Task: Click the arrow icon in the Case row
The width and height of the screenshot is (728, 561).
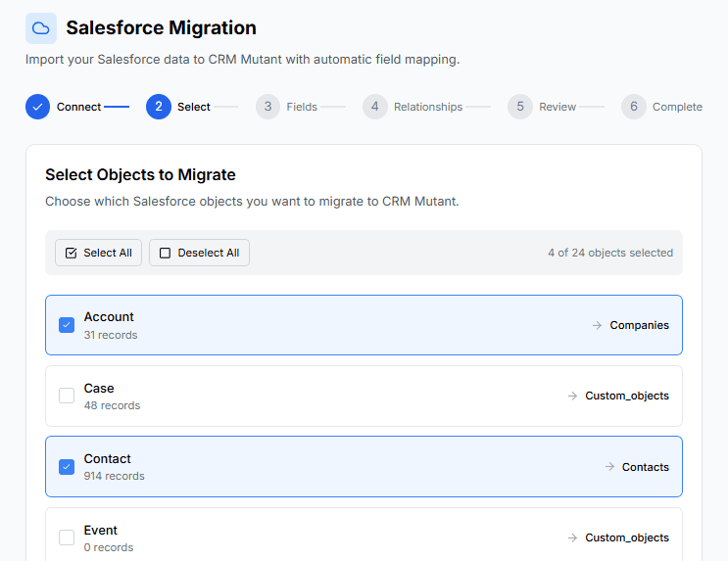Action: click(572, 396)
